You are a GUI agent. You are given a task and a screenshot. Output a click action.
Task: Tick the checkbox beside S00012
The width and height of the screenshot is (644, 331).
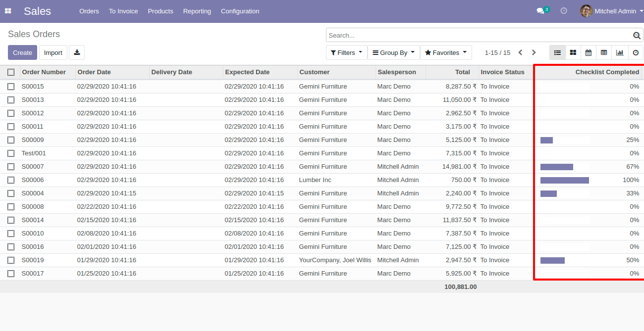(11, 113)
